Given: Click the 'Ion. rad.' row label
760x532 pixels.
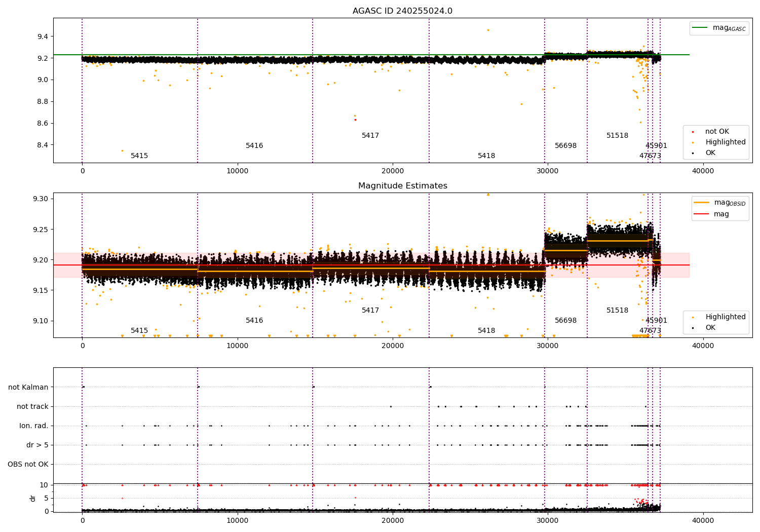Looking at the screenshot, I should coord(34,426).
